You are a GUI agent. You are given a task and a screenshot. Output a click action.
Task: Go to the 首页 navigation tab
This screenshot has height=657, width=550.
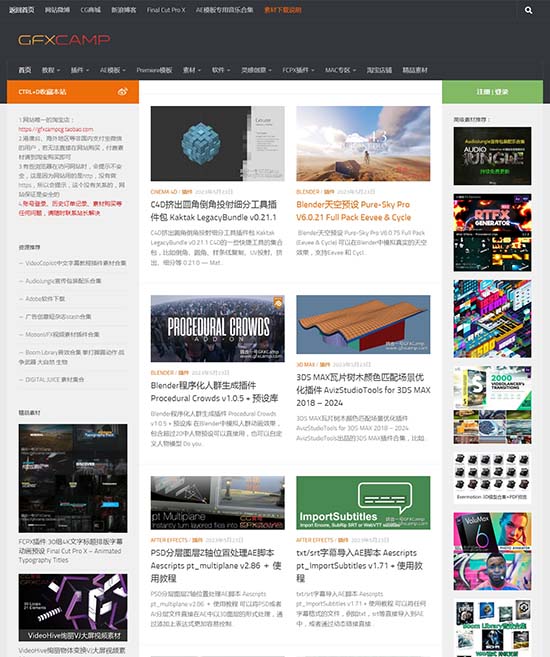25,70
